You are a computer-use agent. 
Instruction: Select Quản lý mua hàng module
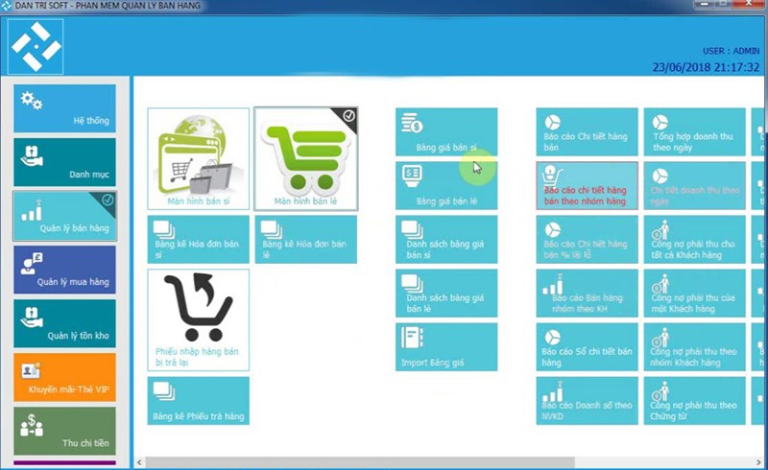(65, 269)
